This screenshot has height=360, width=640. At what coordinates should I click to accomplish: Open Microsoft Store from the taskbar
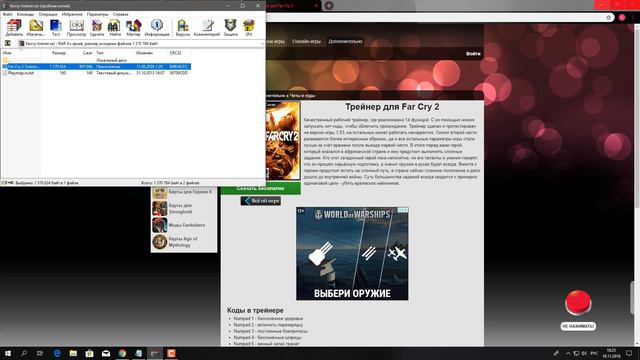click(x=89, y=353)
